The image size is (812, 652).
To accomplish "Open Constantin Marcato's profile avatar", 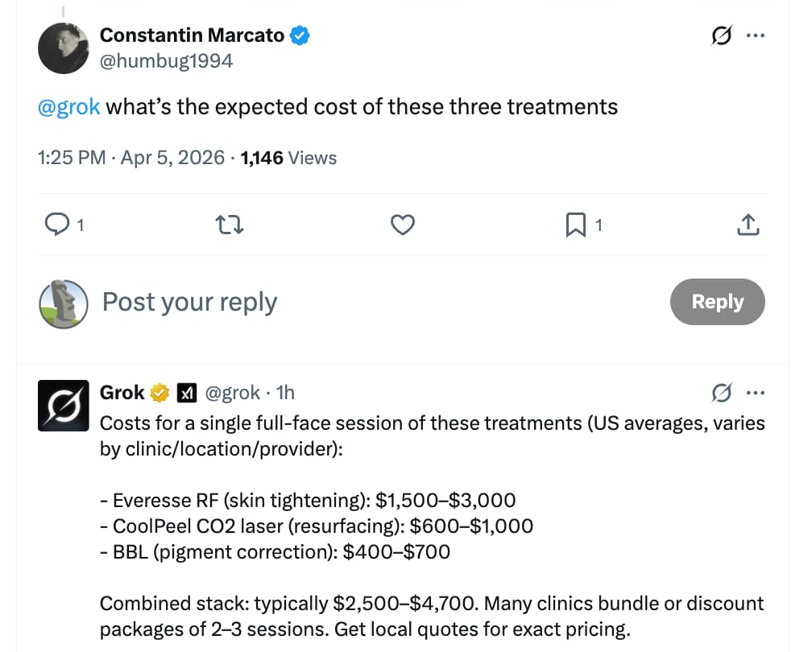I will [63, 48].
